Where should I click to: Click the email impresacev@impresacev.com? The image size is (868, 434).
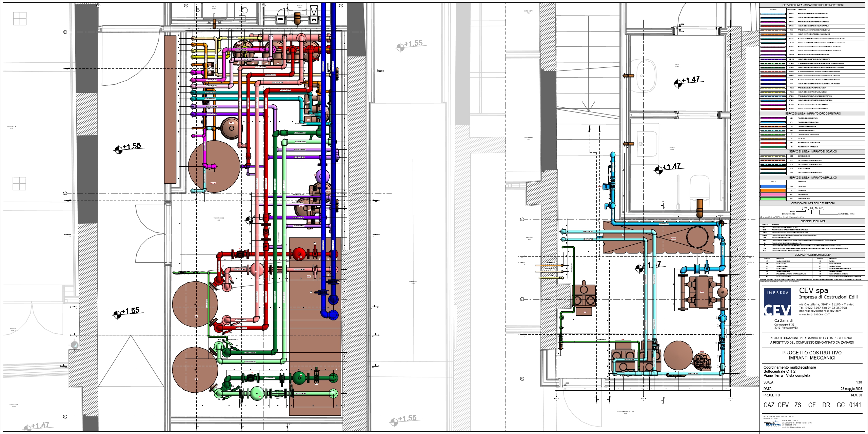pos(820,311)
